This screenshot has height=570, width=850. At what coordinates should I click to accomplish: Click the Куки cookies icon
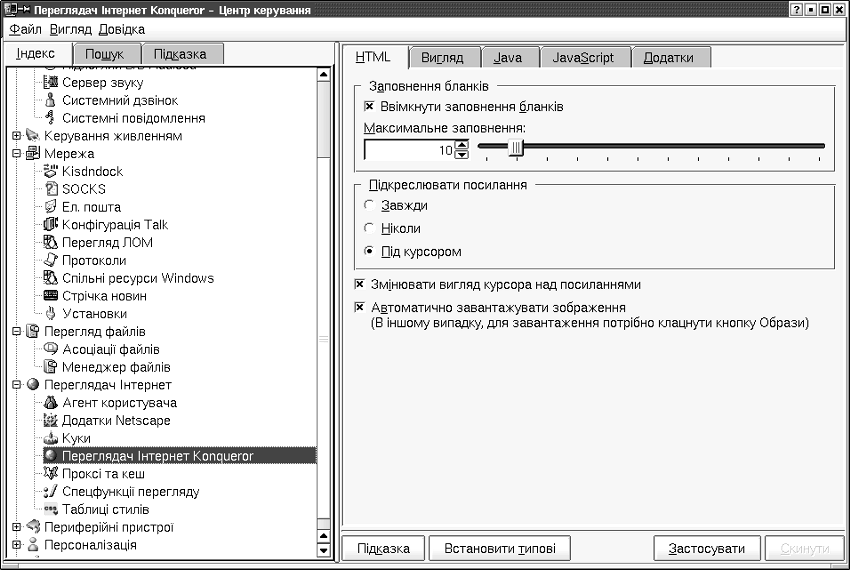pos(51,438)
